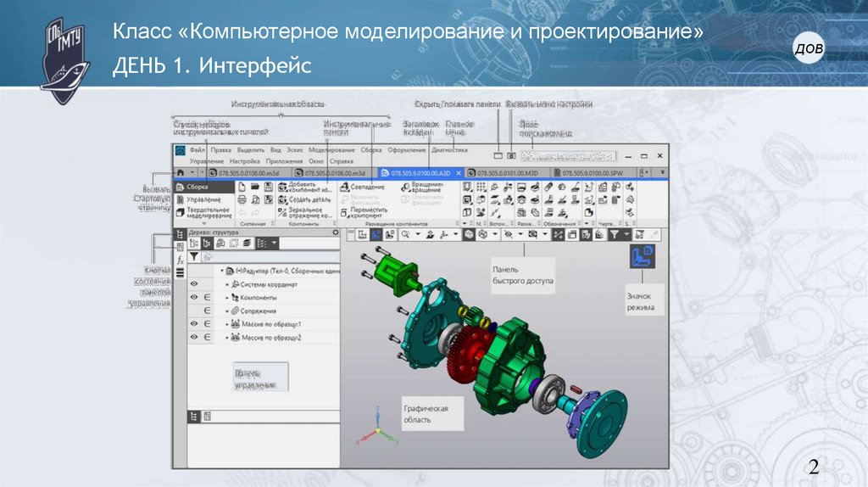Open the Файл menu

pyautogui.click(x=197, y=150)
